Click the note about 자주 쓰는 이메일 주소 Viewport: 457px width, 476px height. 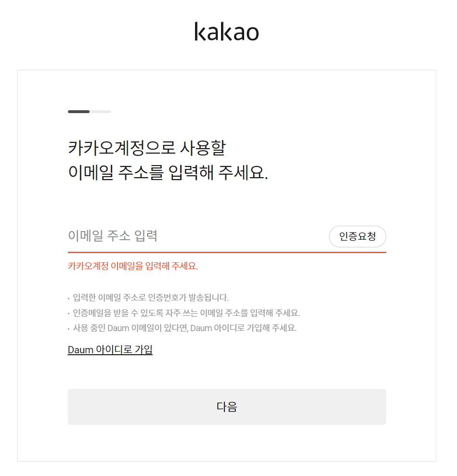[186, 313]
